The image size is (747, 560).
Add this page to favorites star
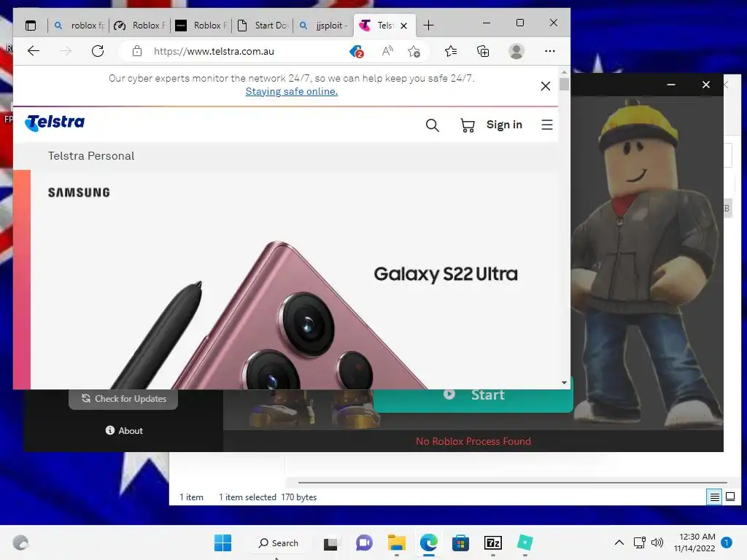[414, 51]
